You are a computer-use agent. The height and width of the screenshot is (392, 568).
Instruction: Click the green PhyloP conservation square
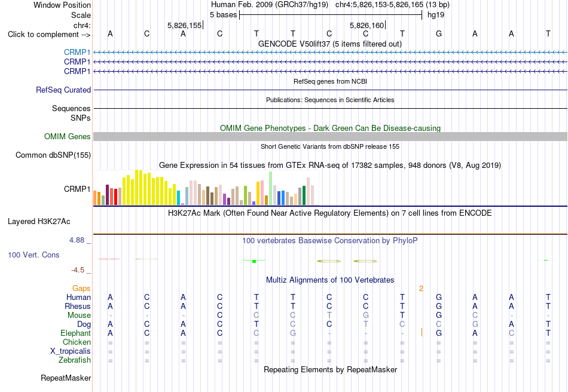pos(254,261)
